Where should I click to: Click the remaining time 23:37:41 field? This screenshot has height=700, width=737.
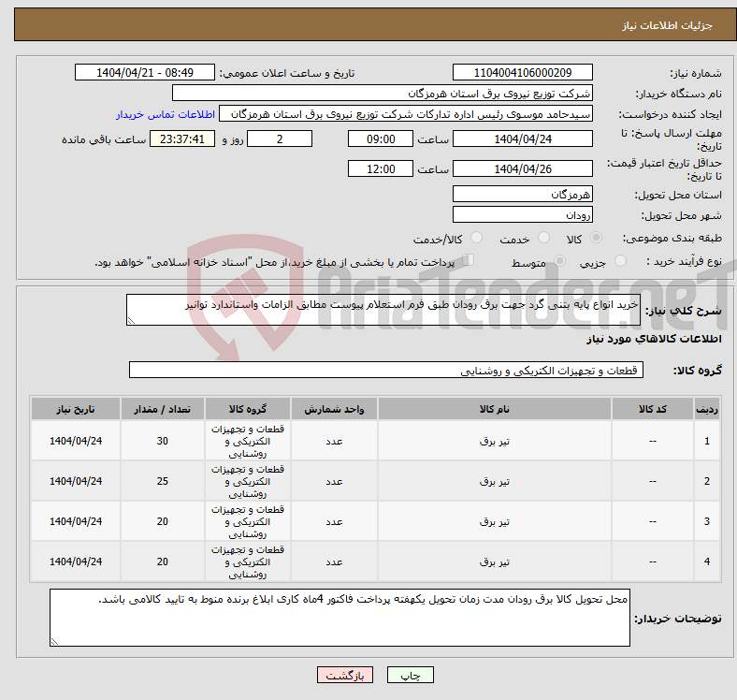(x=182, y=139)
